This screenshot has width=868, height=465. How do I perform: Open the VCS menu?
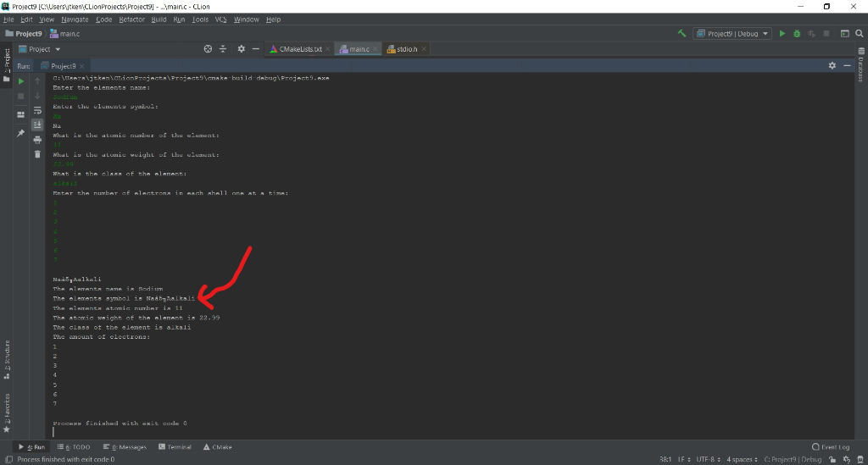221,19
